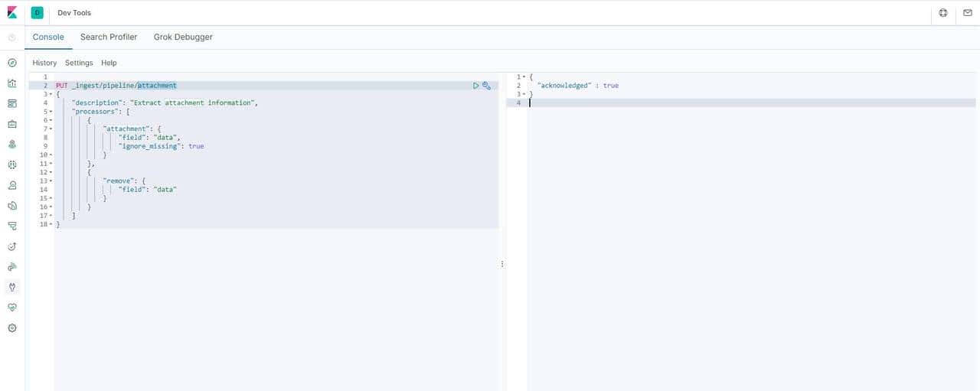Collapse the request body at line 3
980x391 pixels.
[x=51, y=95]
